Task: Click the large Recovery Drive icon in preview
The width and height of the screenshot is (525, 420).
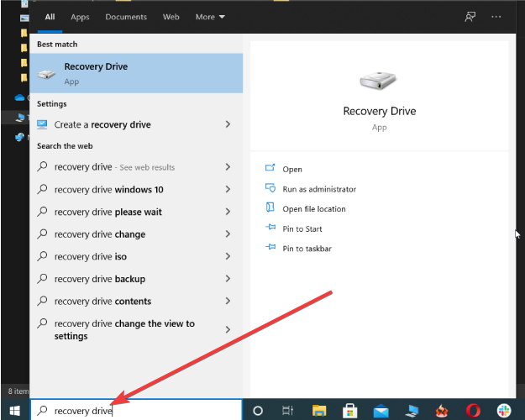Action: tap(378, 81)
